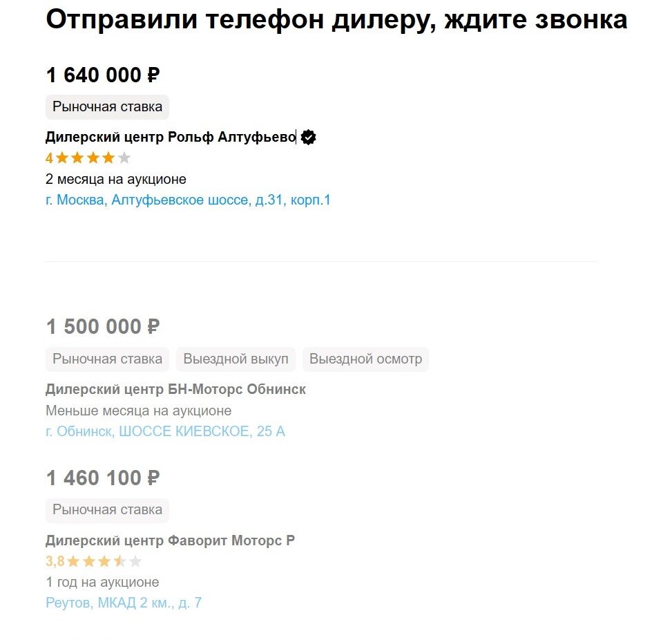Click the page title about waiting for a call
This screenshot has height=640, width=672.
click(336, 20)
